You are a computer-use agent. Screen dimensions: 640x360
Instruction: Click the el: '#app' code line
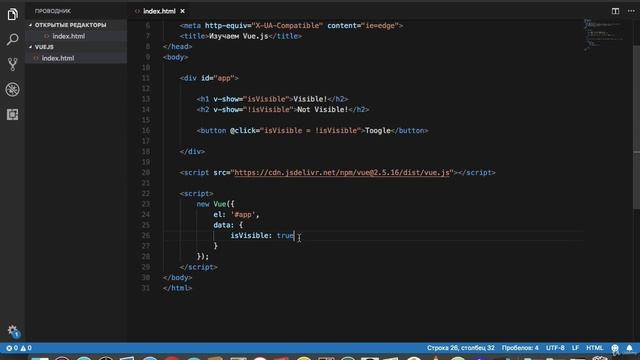[236, 215]
